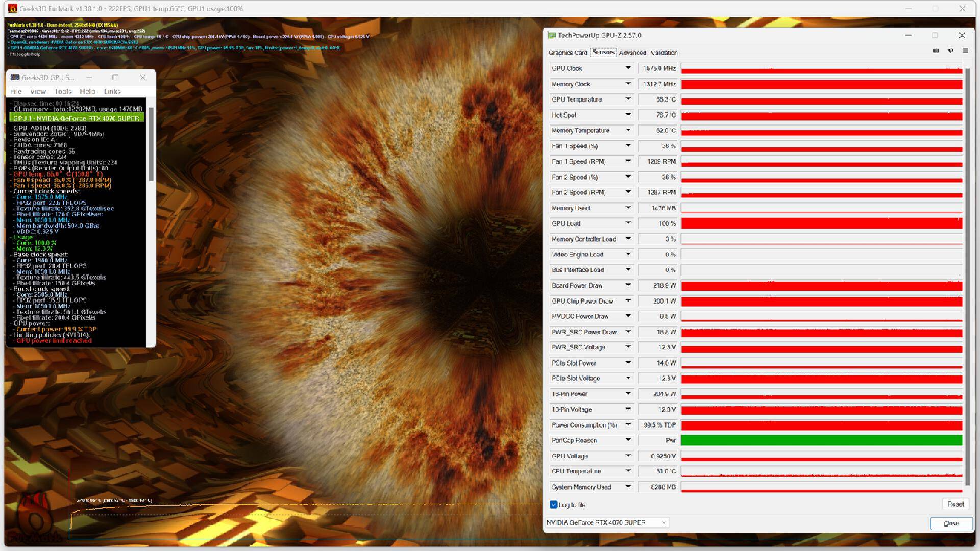The height and width of the screenshot is (551, 980).
Task: Click the Geeks3D GPU-S File menu
Action: pos(15,91)
